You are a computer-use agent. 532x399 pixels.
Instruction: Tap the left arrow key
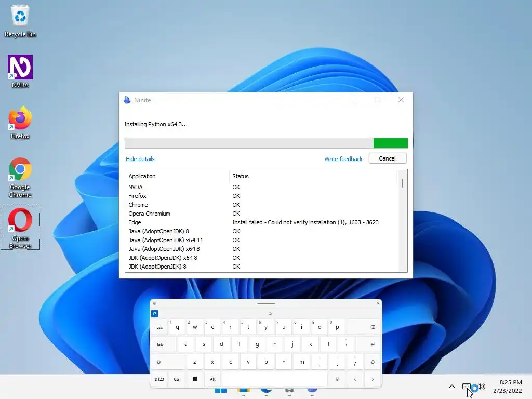(355, 379)
